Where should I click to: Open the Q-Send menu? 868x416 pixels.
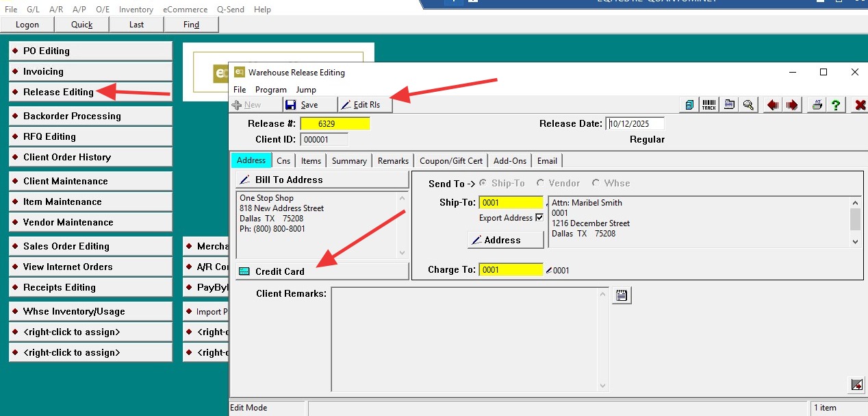pyautogui.click(x=231, y=10)
